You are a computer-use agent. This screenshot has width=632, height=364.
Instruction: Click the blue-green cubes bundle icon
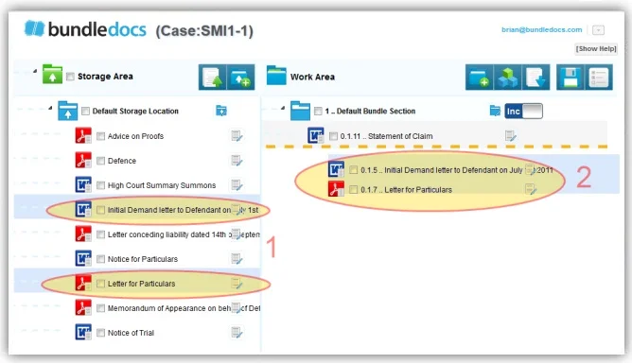click(x=507, y=77)
